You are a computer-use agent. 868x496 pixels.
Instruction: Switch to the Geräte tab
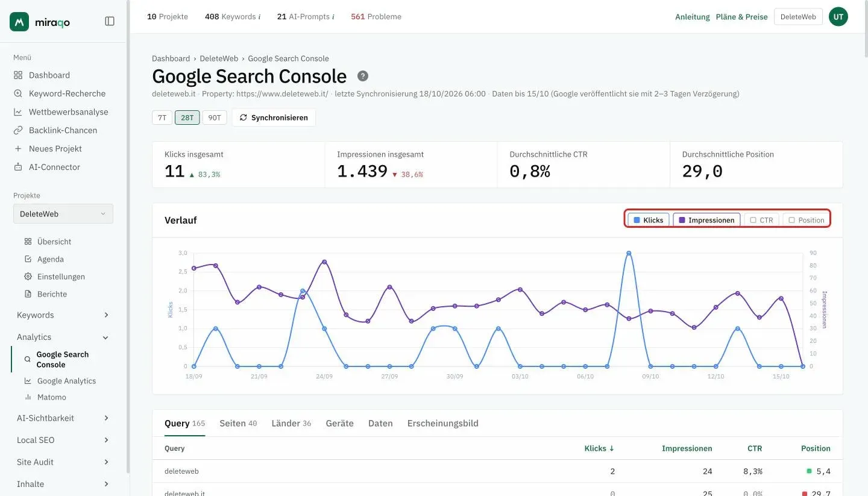click(339, 423)
